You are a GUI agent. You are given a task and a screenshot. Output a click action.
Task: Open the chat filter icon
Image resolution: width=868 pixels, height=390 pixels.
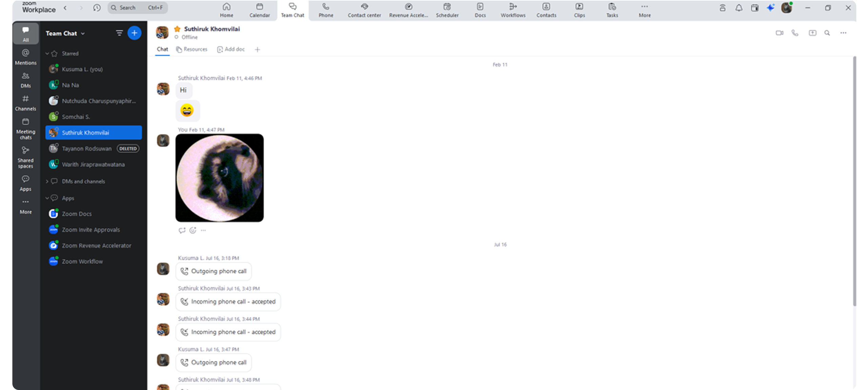pos(119,33)
